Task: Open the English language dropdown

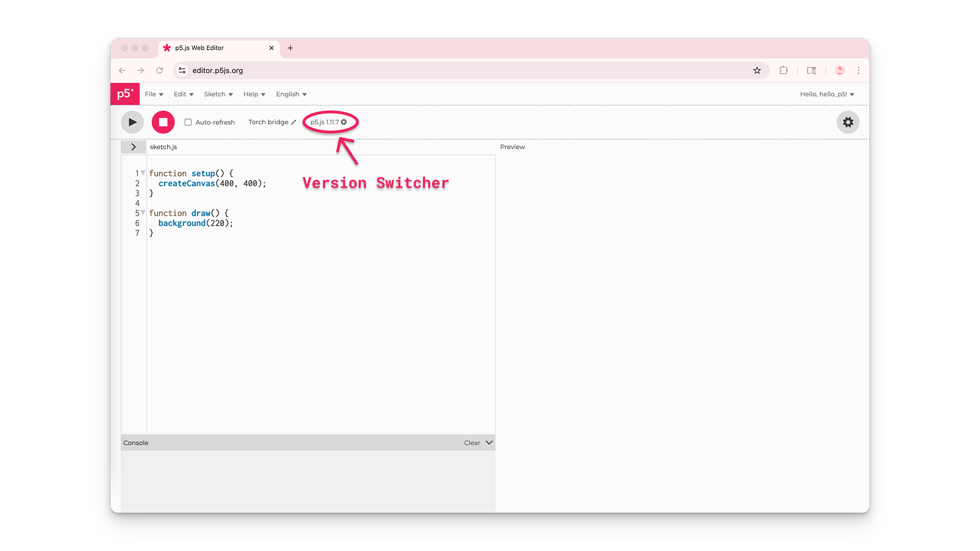Action: point(291,94)
